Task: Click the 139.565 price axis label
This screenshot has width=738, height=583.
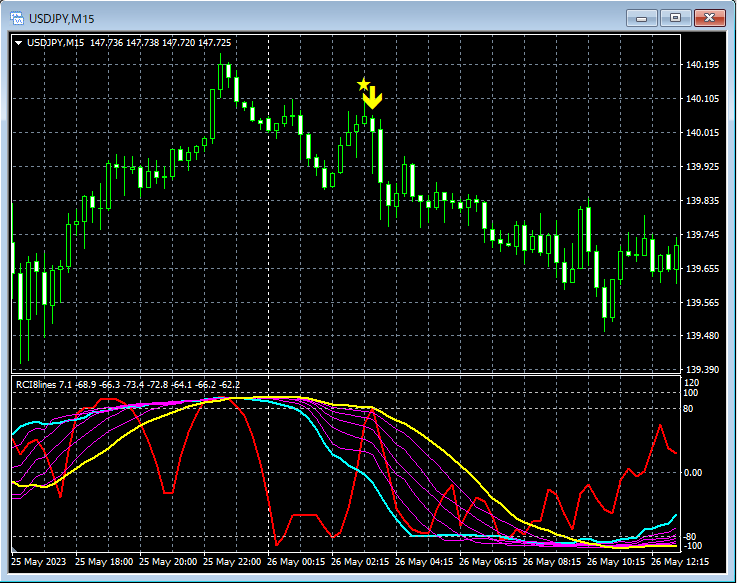Action: (703, 303)
